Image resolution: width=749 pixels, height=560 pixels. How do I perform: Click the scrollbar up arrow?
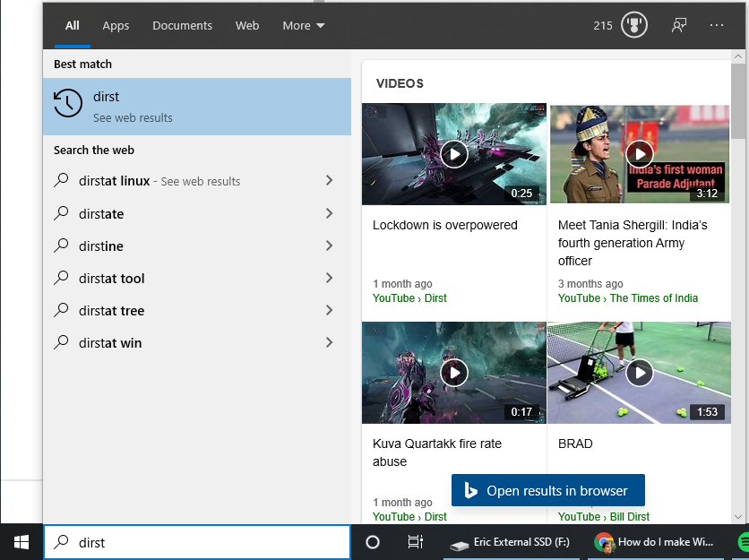(738, 56)
